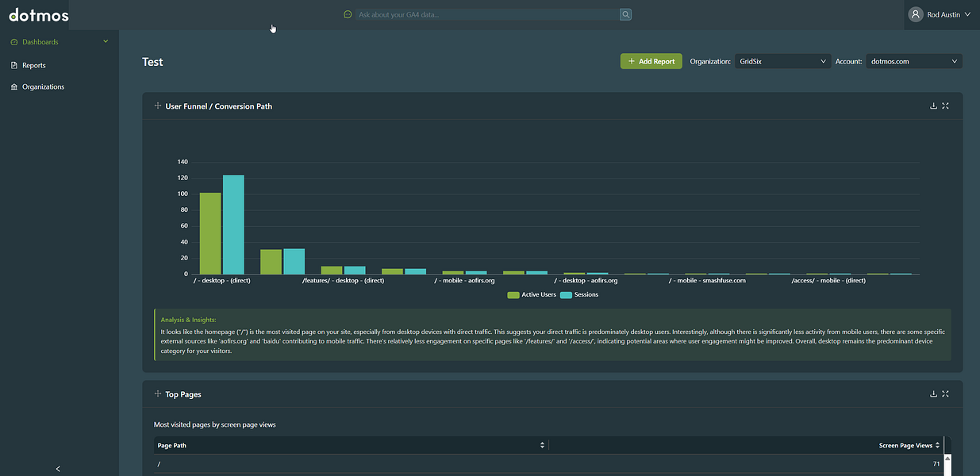The height and width of the screenshot is (476, 980).
Task: Open the Account dropdown showing dotmos.com
Action: coord(914,61)
